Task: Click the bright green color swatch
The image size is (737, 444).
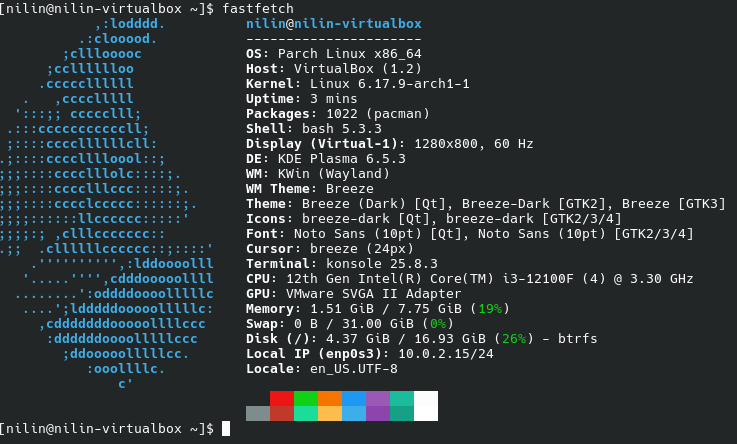Action: click(306, 398)
